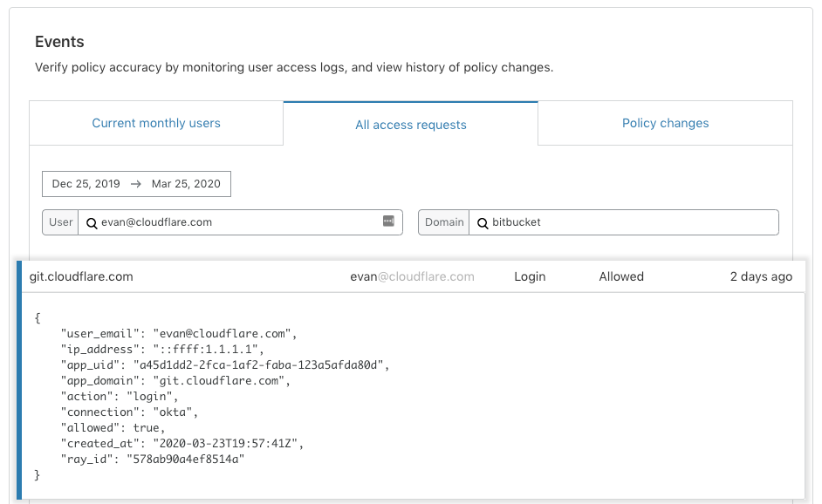This screenshot has height=504, width=822.
Task: Click the autofill icon in the User field
Action: (388, 221)
